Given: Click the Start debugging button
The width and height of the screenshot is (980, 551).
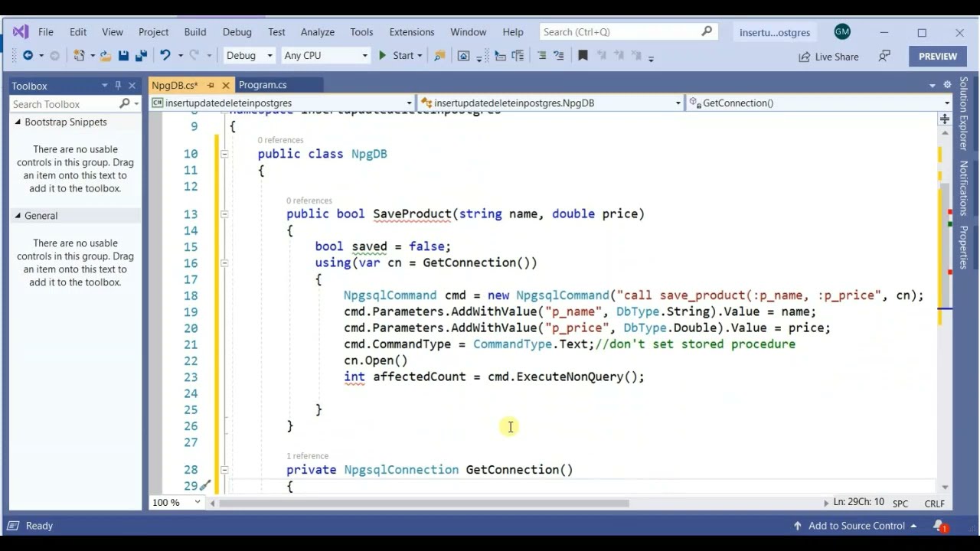Looking at the screenshot, I should [396, 55].
